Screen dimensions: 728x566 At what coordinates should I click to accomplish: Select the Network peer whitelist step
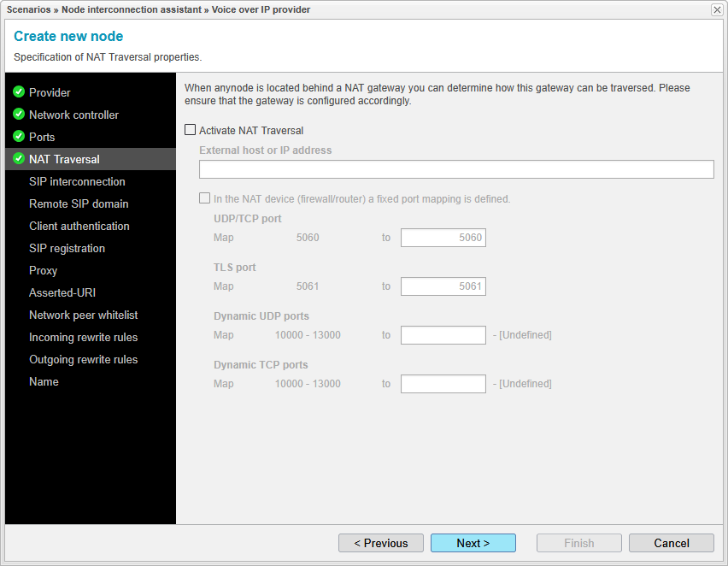click(82, 315)
